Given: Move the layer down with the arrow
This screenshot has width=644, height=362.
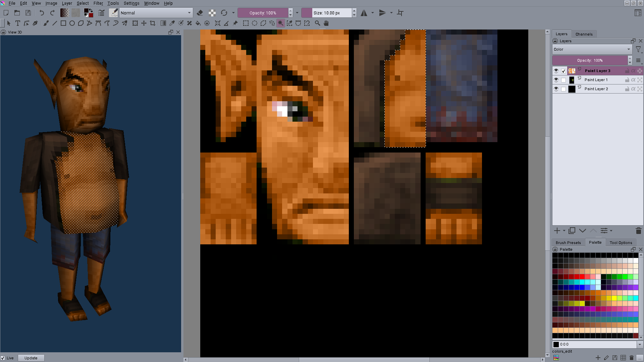Looking at the screenshot, I should click(x=583, y=231).
